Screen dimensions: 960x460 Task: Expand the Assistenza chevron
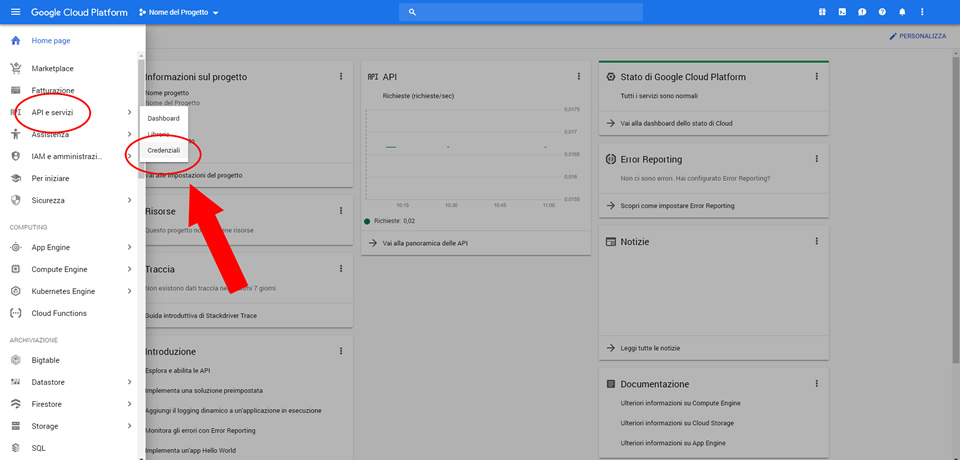pyautogui.click(x=129, y=134)
